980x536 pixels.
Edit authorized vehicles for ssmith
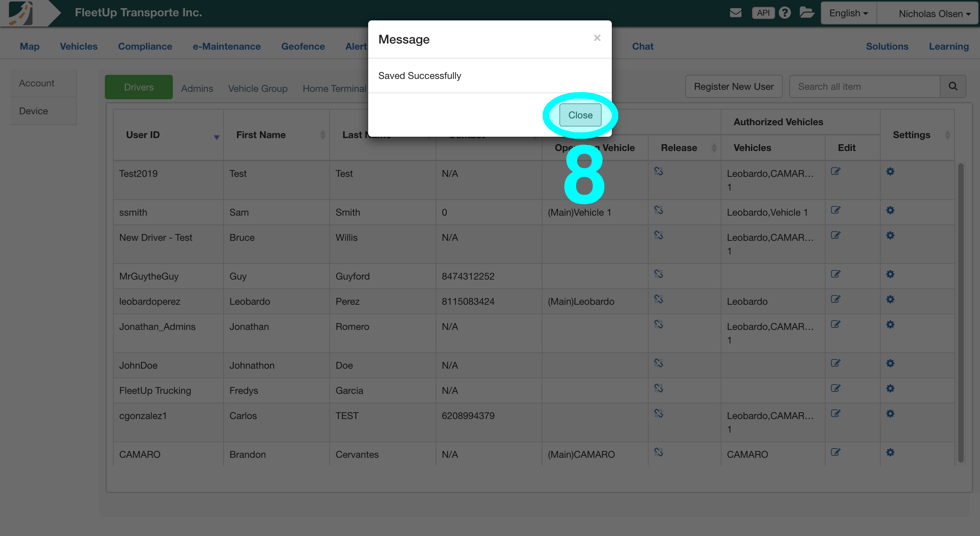(835, 210)
